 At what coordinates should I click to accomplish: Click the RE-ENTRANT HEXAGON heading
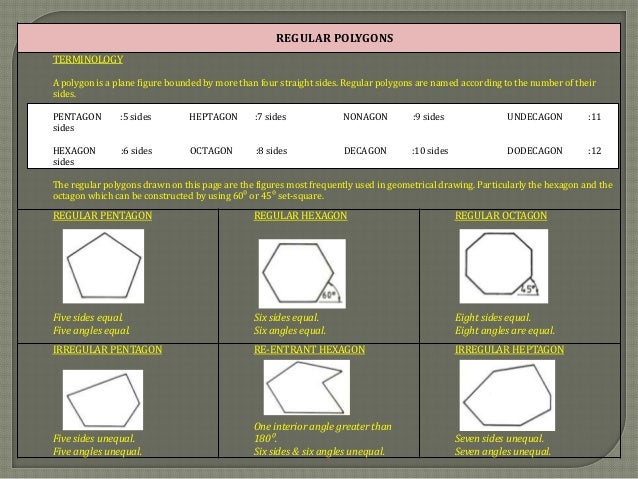click(x=310, y=350)
